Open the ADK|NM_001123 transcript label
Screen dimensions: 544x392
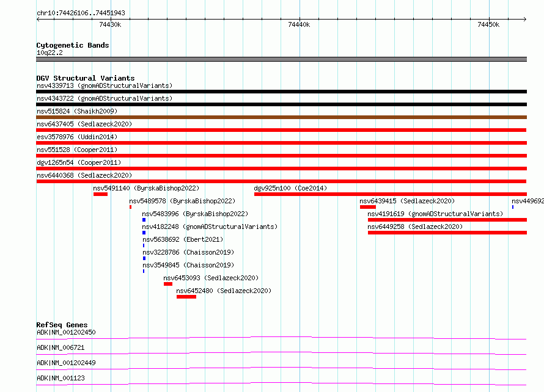click(x=61, y=378)
